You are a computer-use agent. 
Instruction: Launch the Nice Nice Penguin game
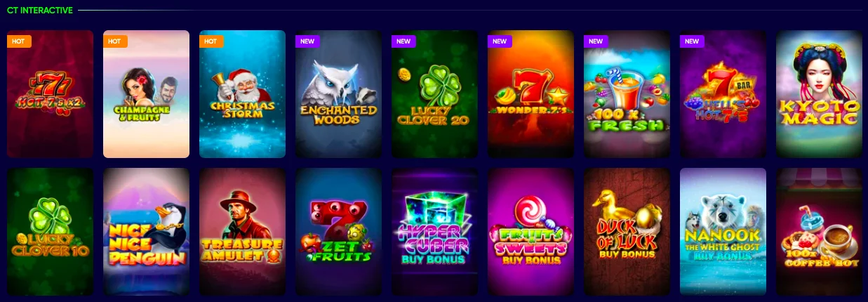(x=146, y=232)
